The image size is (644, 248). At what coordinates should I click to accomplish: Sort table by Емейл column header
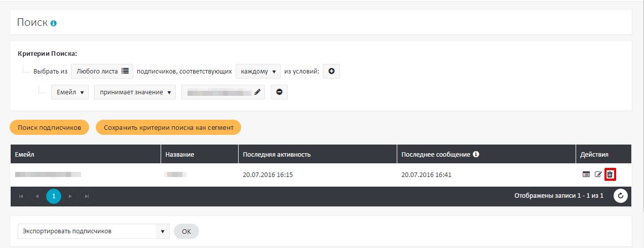25,154
